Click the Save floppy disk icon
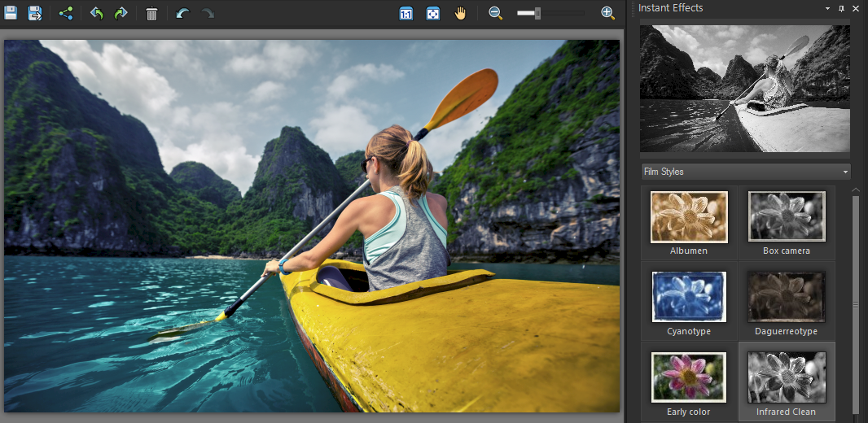Image resolution: width=868 pixels, height=423 pixels. pos(11,13)
